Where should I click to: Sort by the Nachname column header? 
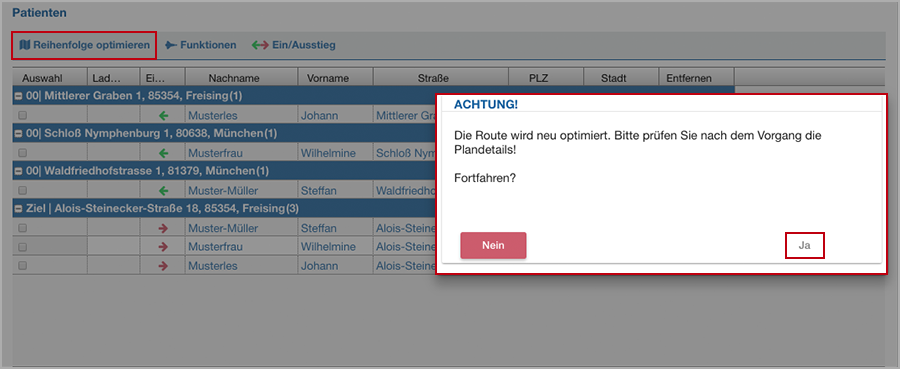pyautogui.click(x=242, y=78)
